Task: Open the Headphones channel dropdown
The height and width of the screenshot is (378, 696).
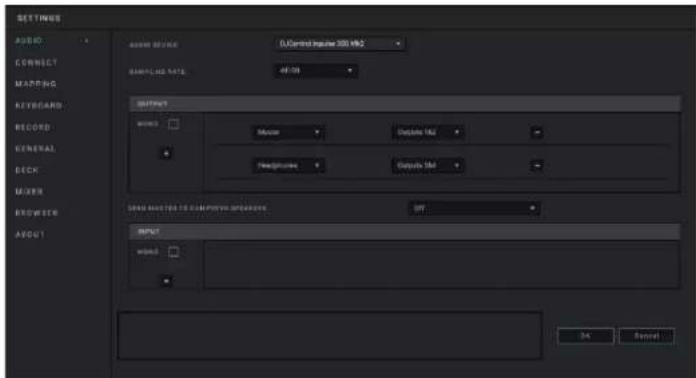Action: (289, 165)
